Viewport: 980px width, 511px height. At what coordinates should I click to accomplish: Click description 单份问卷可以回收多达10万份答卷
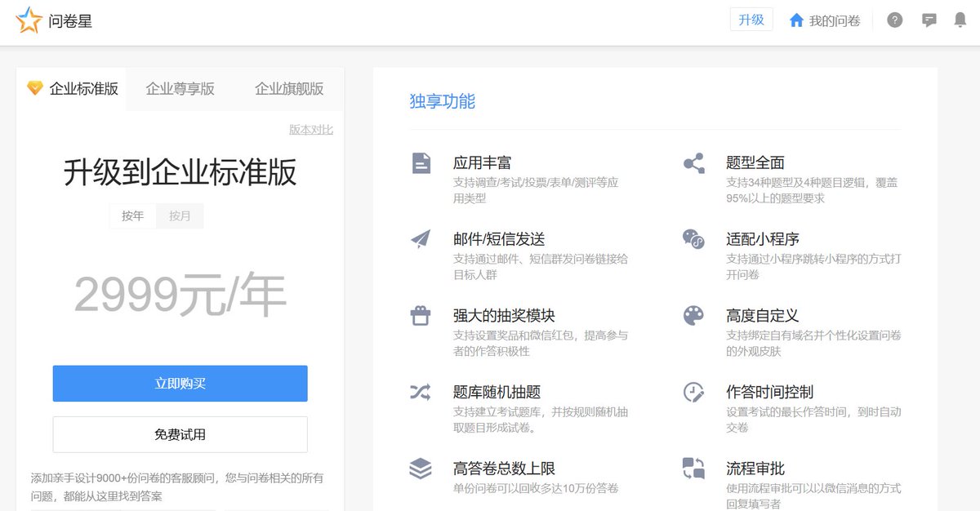(x=536, y=488)
